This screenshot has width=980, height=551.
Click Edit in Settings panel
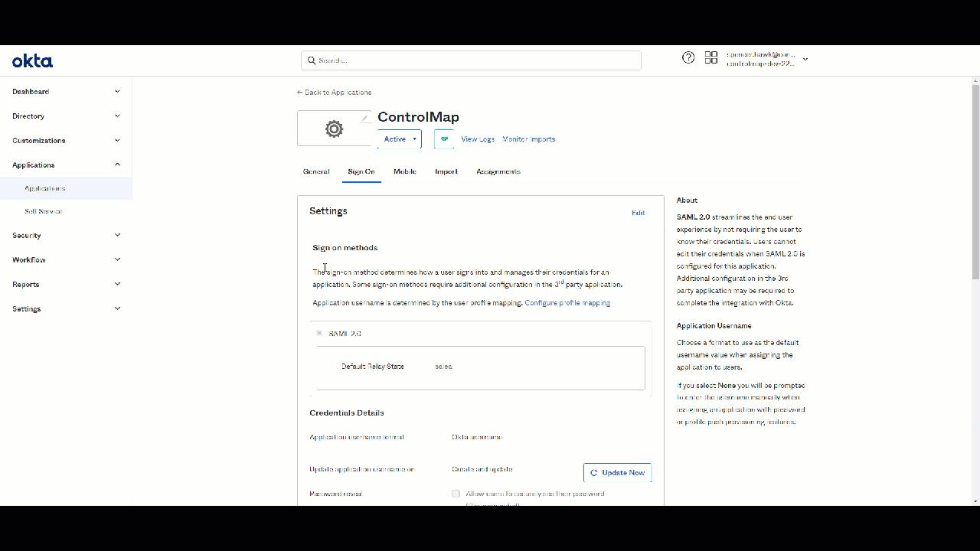[x=638, y=213]
